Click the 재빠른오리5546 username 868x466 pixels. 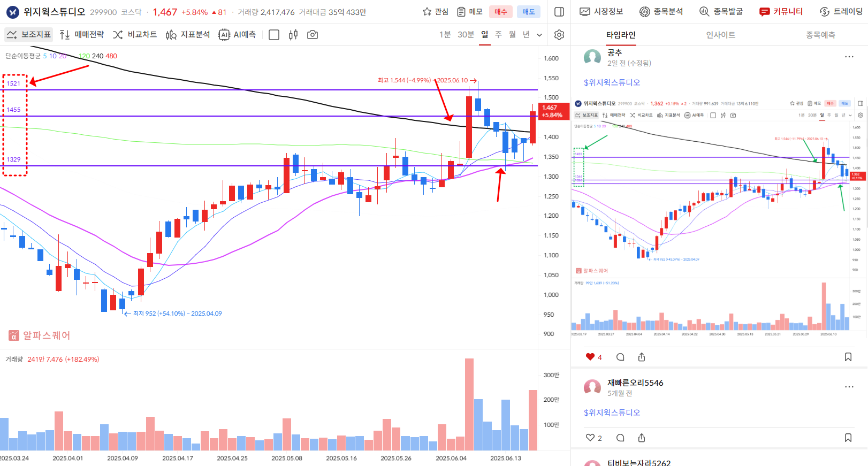coord(635,383)
